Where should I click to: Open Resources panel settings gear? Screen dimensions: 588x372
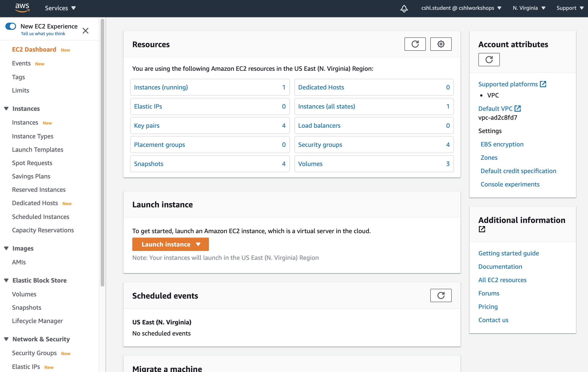441,44
